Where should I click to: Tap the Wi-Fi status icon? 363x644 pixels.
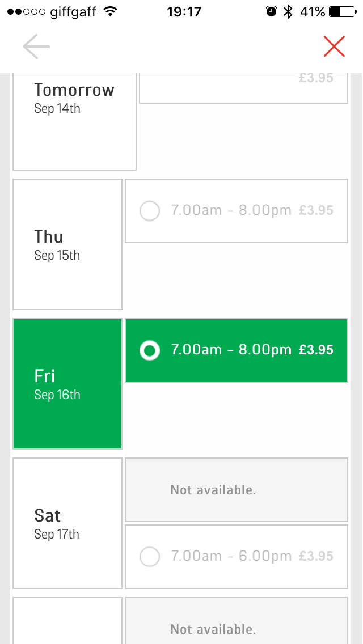(x=110, y=12)
